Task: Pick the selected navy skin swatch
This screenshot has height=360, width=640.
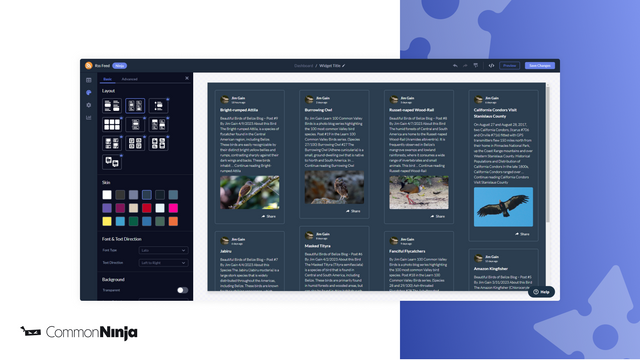Action: [147, 195]
